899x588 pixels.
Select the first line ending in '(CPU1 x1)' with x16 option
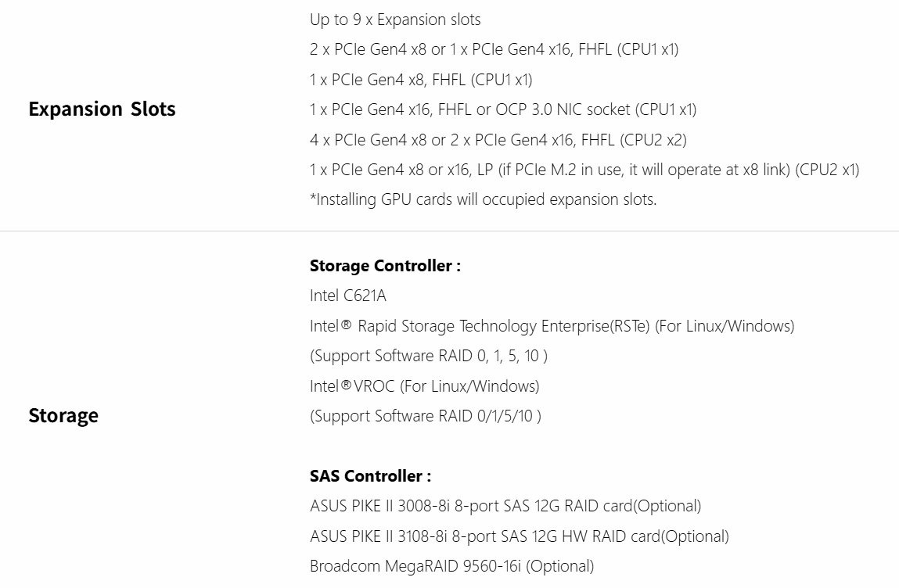click(x=494, y=49)
